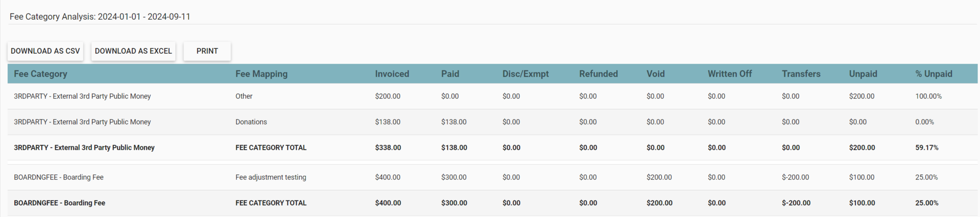The image size is (980, 217).
Task: Select the Disc/Exmpt column header
Action: 525,74
